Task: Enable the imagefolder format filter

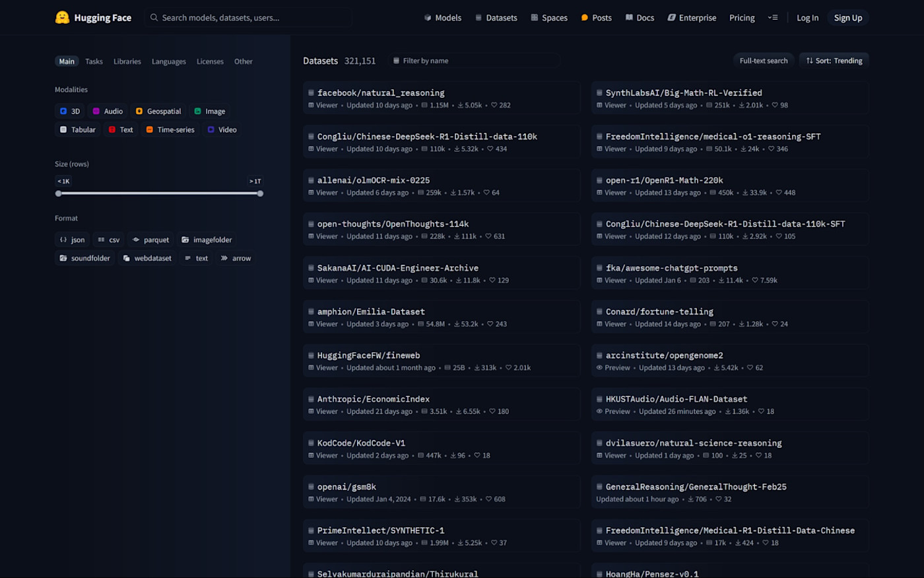Action: (x=207, y=240)
